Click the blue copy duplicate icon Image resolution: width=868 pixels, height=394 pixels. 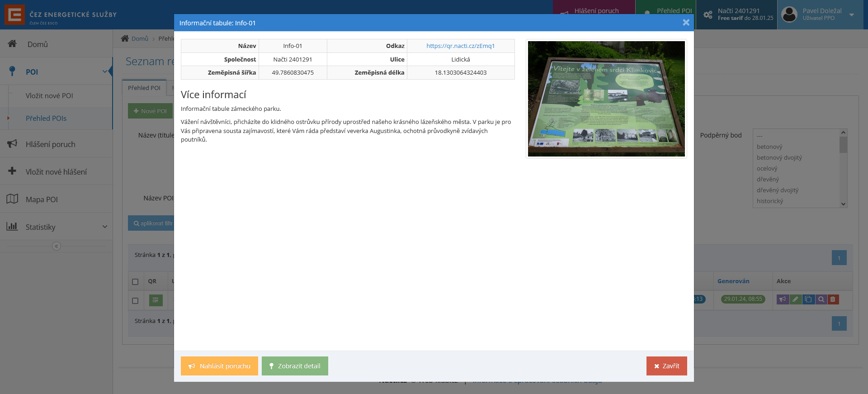click(x=808, y=299)
